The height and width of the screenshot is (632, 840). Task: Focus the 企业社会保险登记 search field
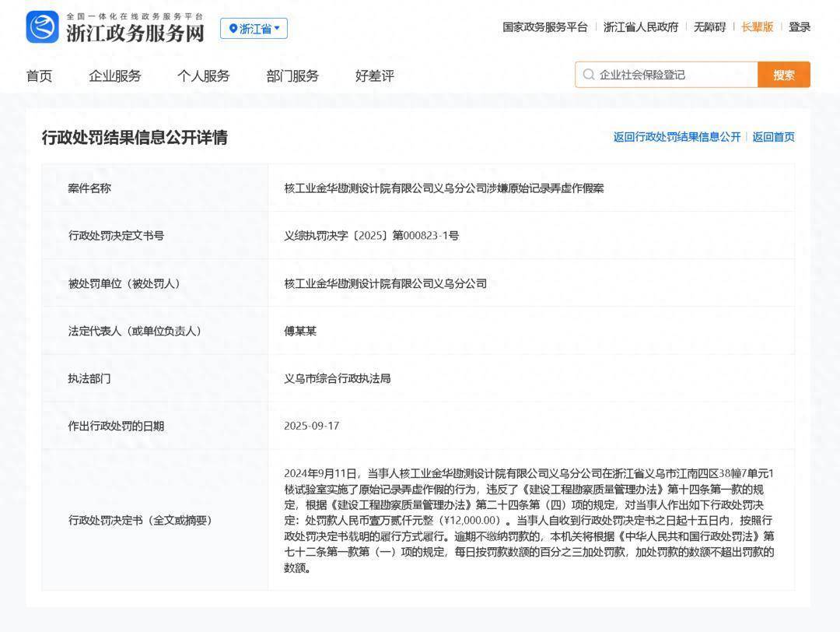667,75
